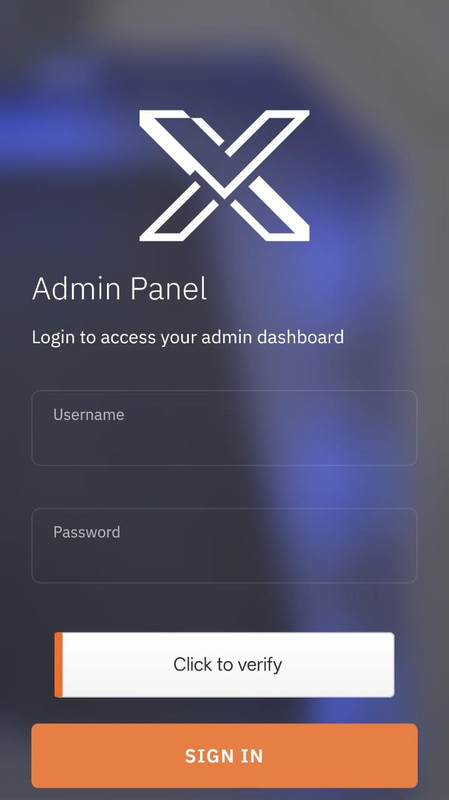
Task: Click the Username placeholder label
Action: tap(89, 414)
